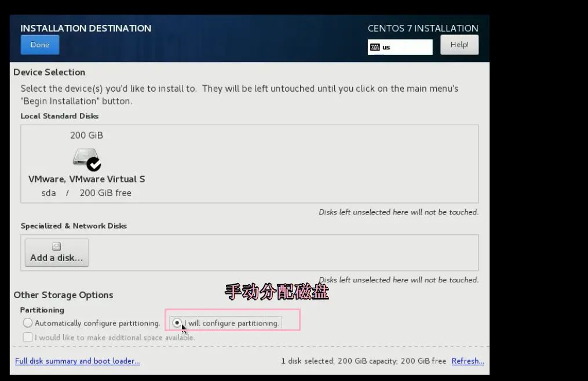This screenshot has height=381, width=588.
Task: Click the keyboard icon beside us
Action: point(375,48)
